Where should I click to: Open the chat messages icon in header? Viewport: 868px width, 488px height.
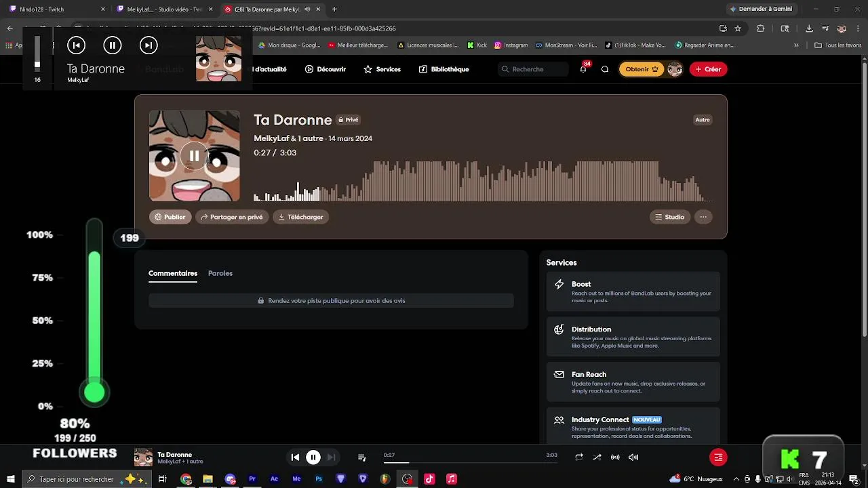pos(605,69)
